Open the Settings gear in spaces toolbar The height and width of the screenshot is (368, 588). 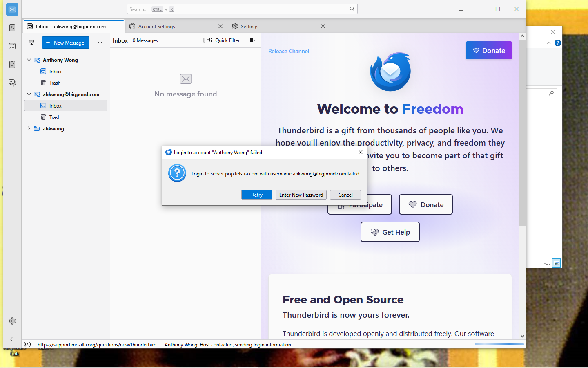coord(12,321)
